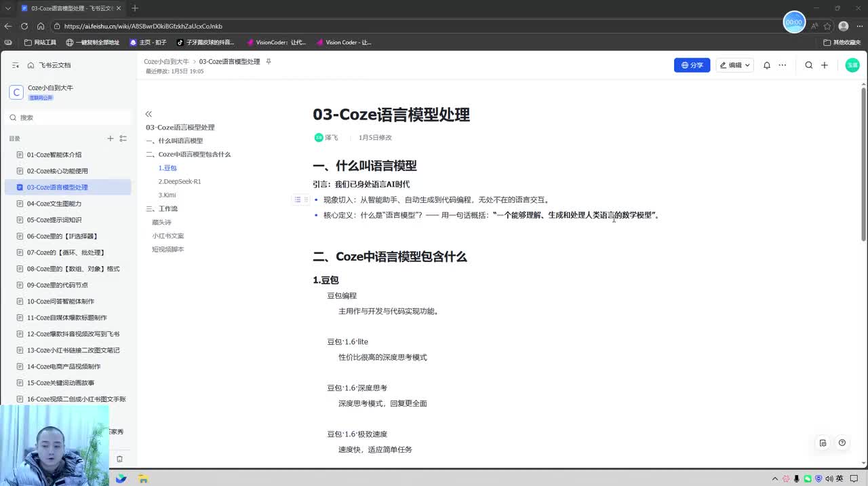Jump to outline item 小红书文案
Screen dimensions: 868x486
[x=167, y=236]
